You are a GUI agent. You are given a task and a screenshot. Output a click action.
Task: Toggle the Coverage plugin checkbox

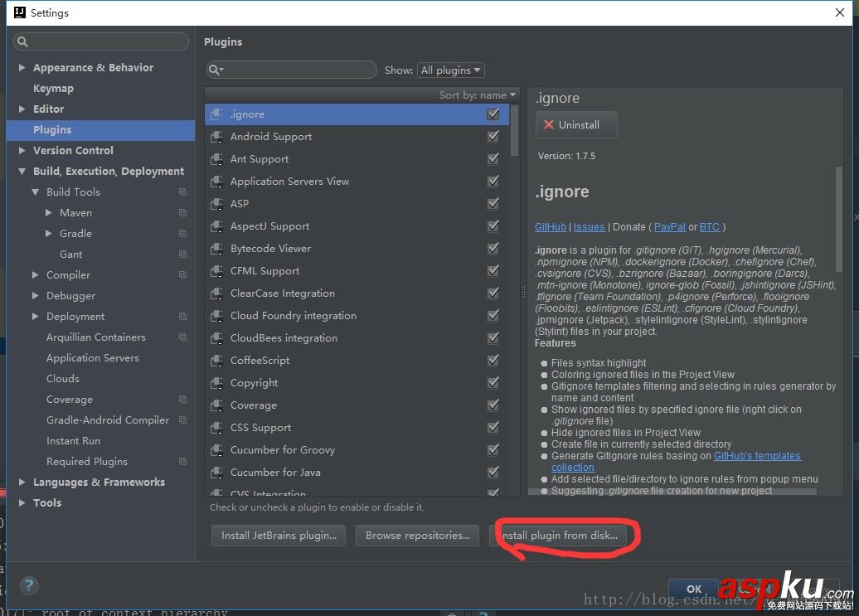(493, 405)
